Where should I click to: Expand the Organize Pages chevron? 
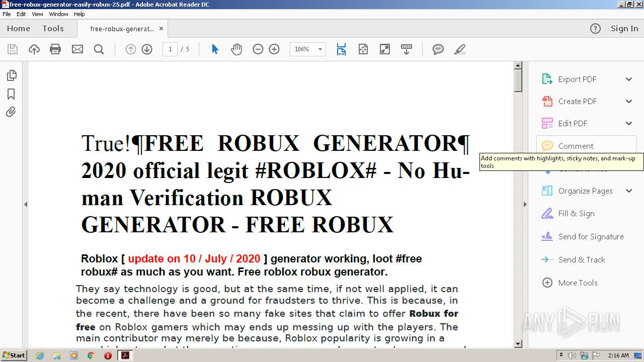coord(629,191)
